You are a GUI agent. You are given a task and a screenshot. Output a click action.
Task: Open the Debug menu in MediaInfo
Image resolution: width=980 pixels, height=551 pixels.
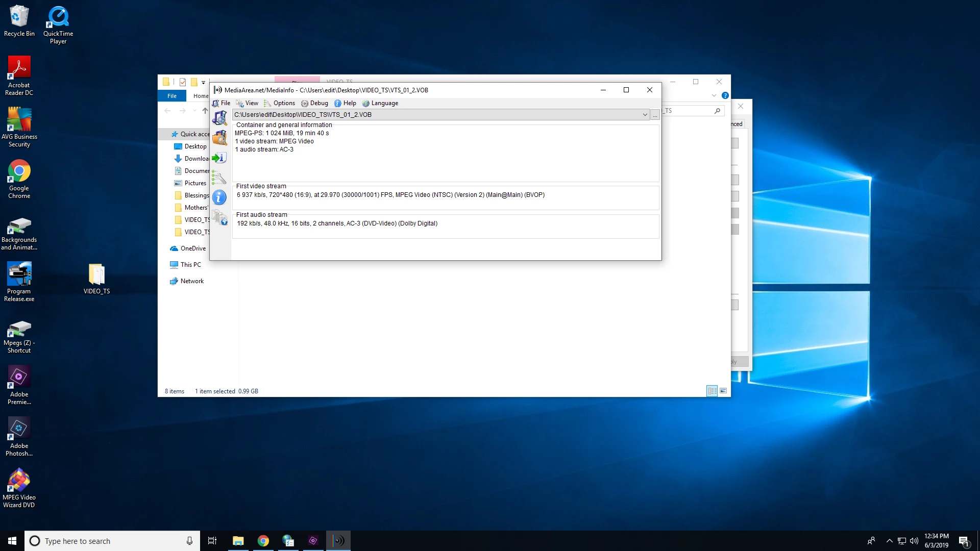pyautogui.click(x=315, y=103)
